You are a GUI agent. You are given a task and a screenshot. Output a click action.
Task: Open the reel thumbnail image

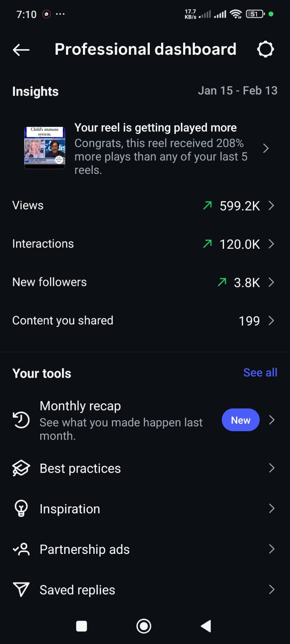tap(45, 148)
